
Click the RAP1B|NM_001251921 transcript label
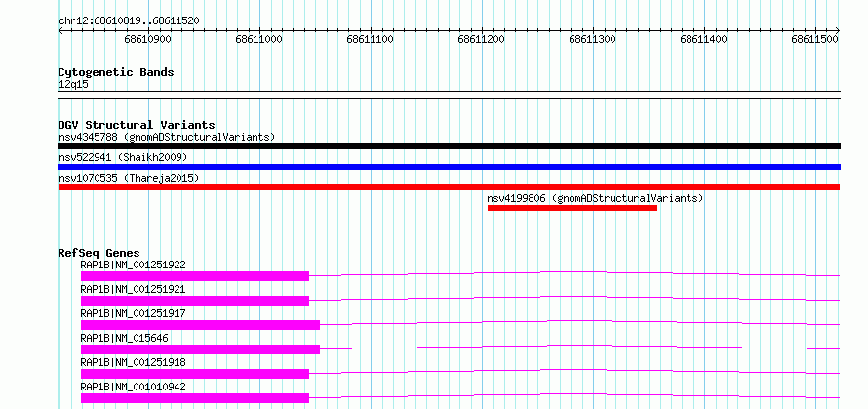[x=133, y=289]
